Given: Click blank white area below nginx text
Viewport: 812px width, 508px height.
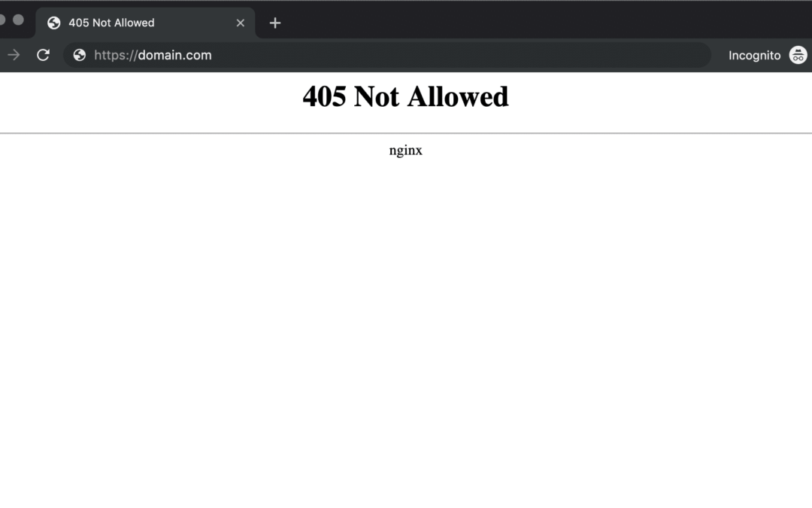Looking at the screenshot, I should pyautogui.click(x=406, y=316).
